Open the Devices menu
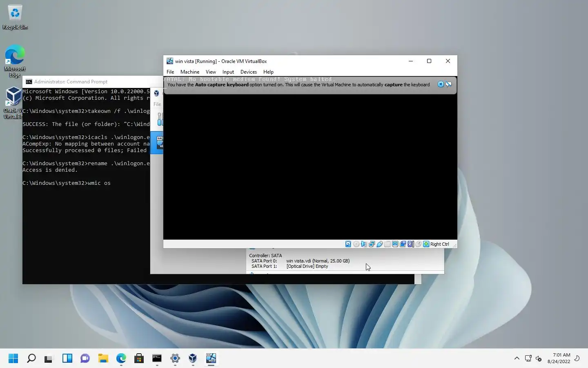Screen dimensions: 588x368 pyautogui.click(x=249, y=72)
